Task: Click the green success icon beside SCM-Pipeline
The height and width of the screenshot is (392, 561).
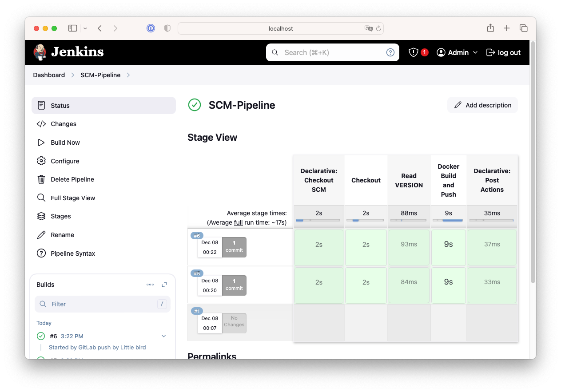Action: click(195, 105)
